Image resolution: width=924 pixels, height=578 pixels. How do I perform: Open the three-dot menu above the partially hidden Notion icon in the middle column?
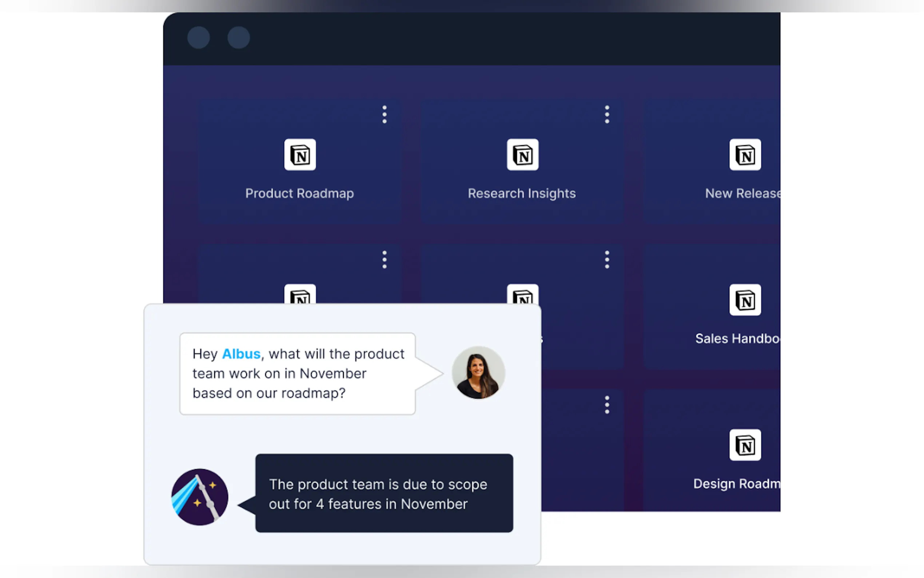coord(606,260)
